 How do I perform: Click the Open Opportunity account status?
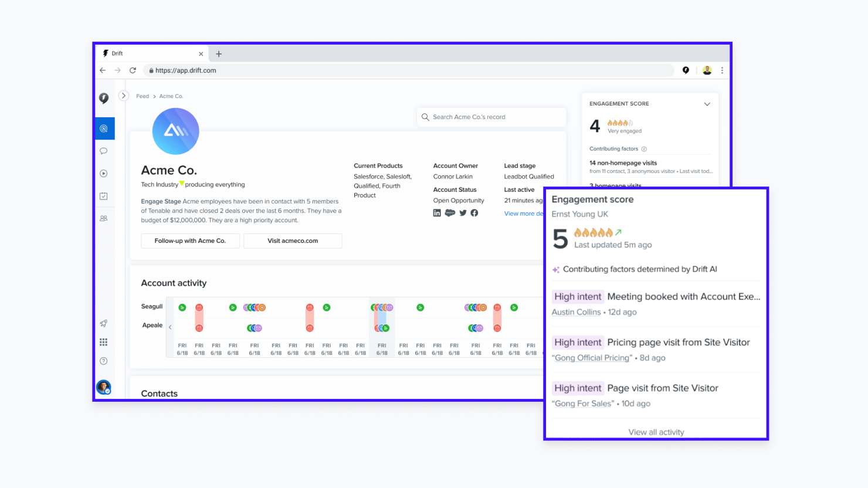pos(459,201)
